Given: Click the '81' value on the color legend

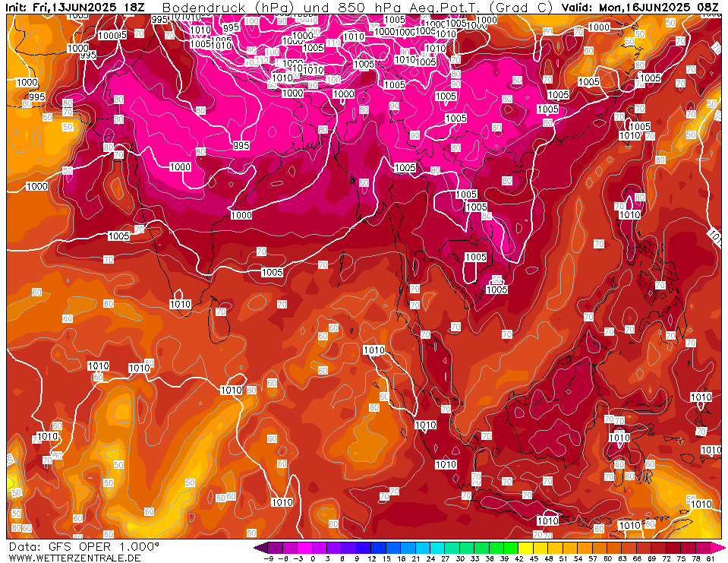Looking at the screenshot, I should (711, 558).
